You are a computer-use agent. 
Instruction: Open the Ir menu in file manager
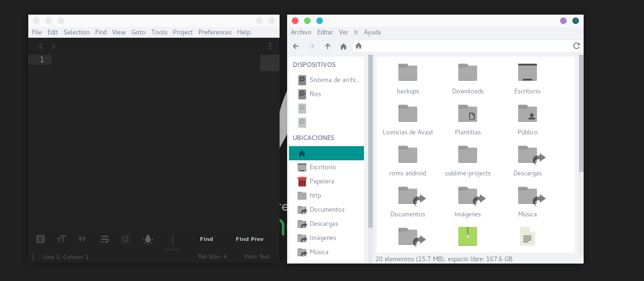(356, 32)
